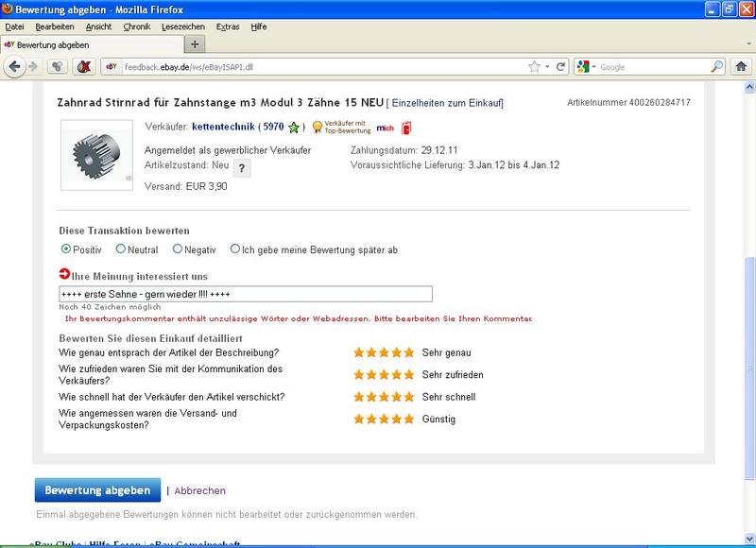Open the list-all-tabs dropdown arrow
The height and width of the screenshot is (548, 756).
748,44
